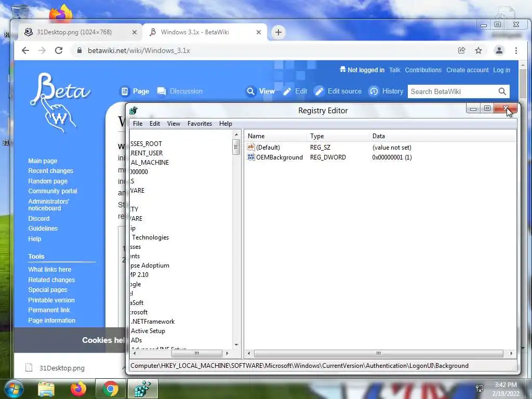
Task: Click the Search BetaWiki field
Action: (453, 91)
